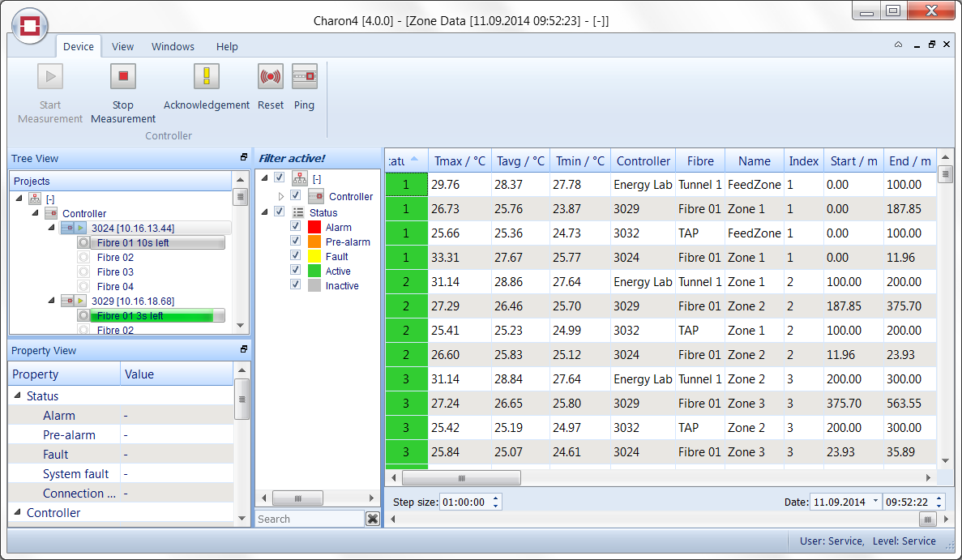Collapse the 3024 [10.16.13.44] tree node
The width and height of the screenshot is (962, 560).
[x=51, y=228]
